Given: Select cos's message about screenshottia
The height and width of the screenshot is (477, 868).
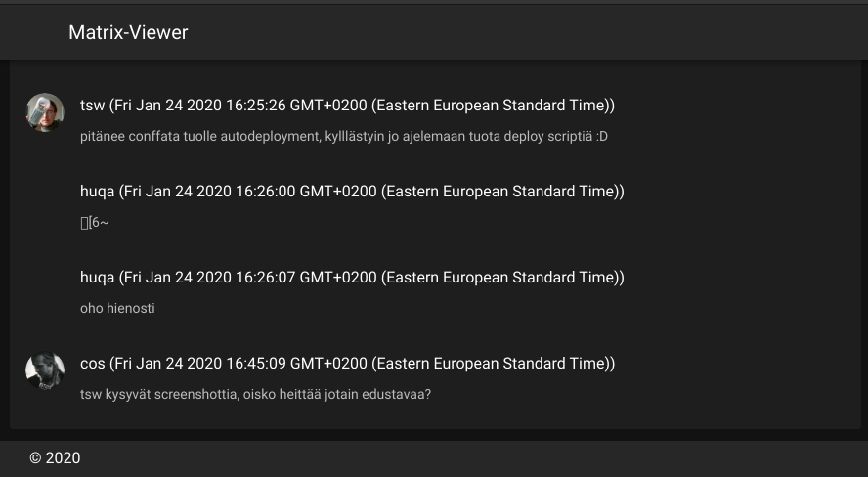Looking at the screenshot, I should tap(255, 394).
